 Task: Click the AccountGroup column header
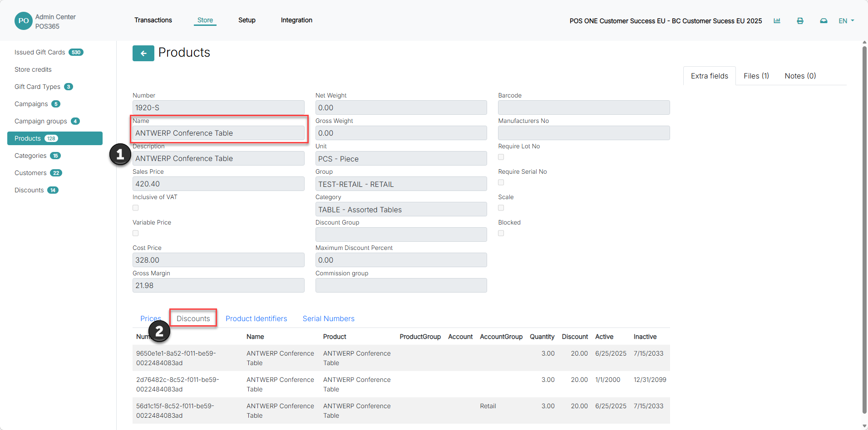[x=501, y=337]
